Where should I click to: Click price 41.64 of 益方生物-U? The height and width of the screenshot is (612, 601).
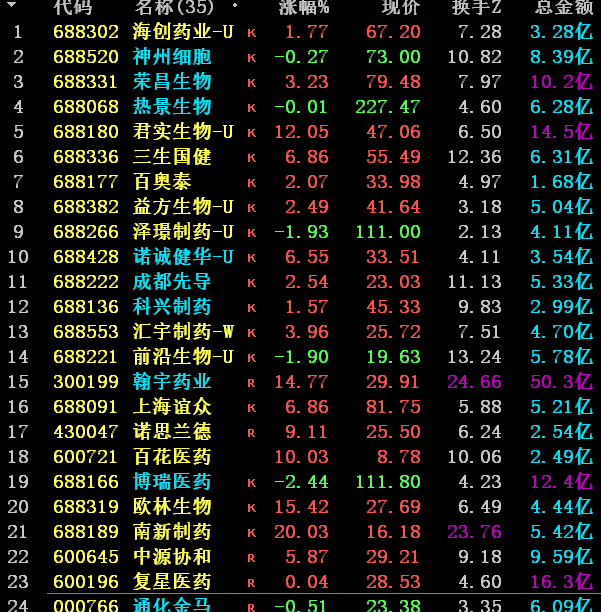(x=393, y=206)
